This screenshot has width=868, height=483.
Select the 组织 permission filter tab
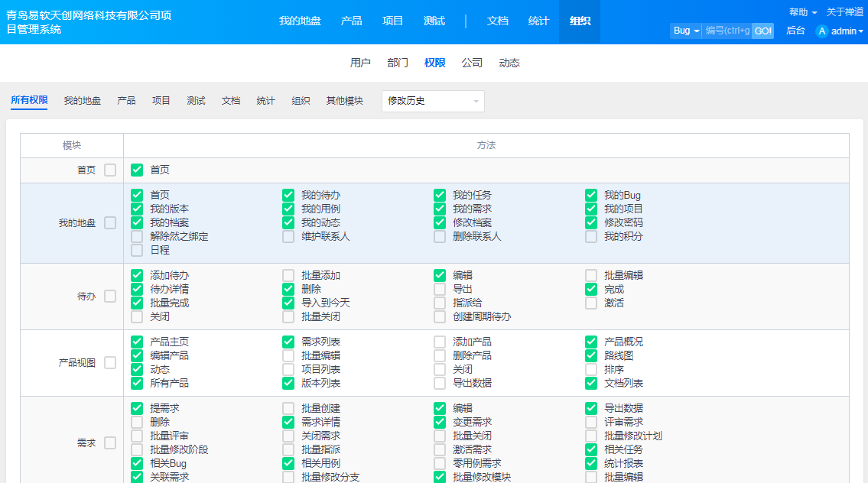(301, 101)
